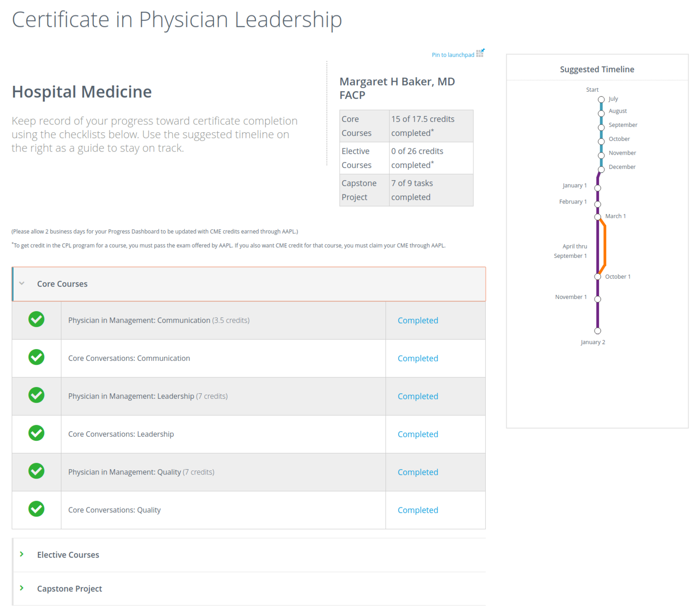Viewport: 697px width, 616px height.
Task: Click the January 2 timeline end marker
Action: 598,331
